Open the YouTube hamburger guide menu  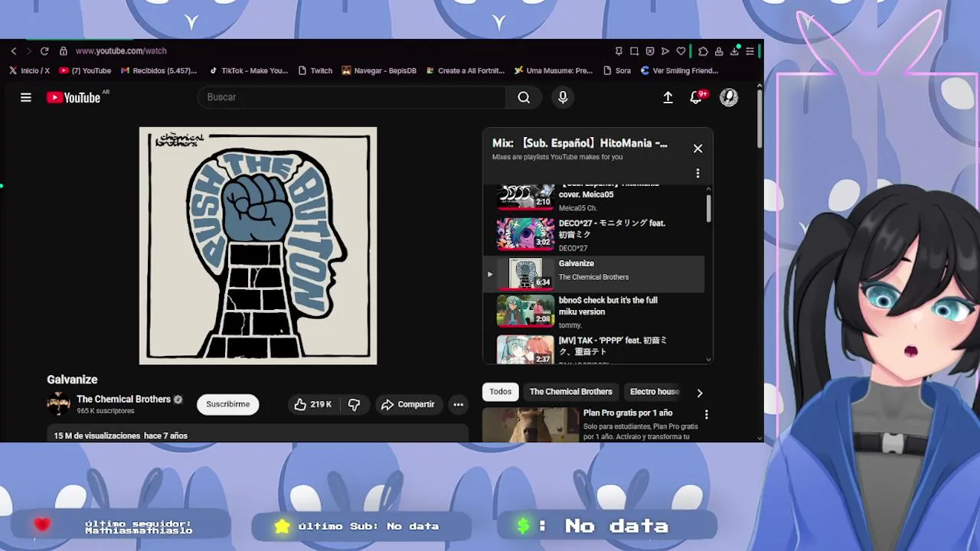[x=26, y=97]
